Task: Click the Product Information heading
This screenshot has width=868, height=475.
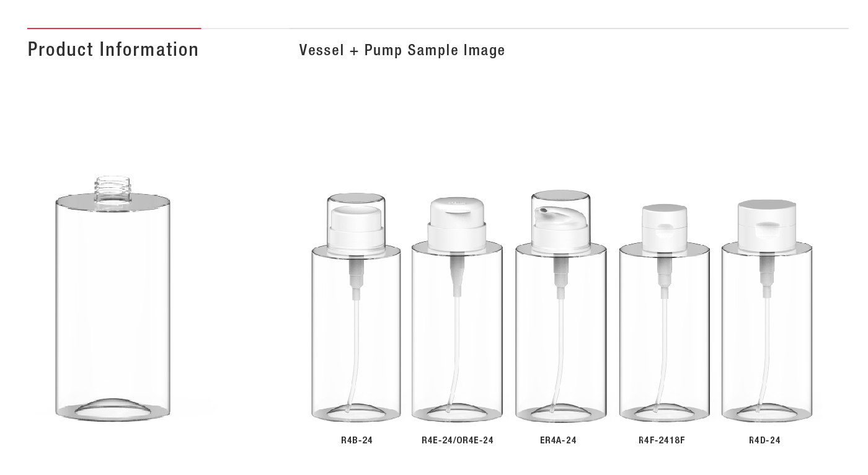Action: tap(113, 50)
